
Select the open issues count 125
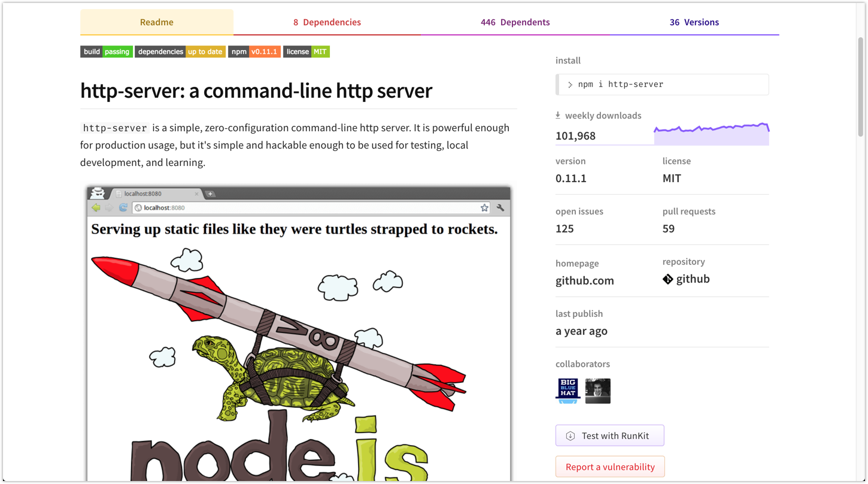coord(564,228)
